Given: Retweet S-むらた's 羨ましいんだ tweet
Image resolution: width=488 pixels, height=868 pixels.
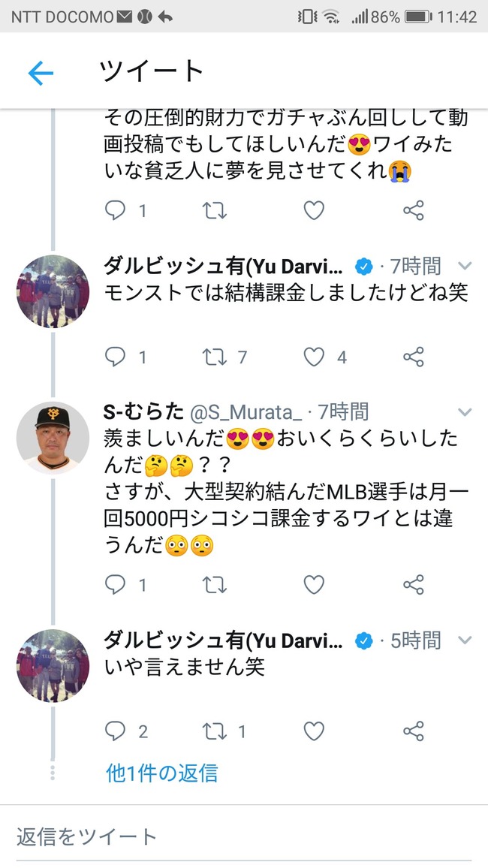Looking at the screenshot, I should (214, 585).
